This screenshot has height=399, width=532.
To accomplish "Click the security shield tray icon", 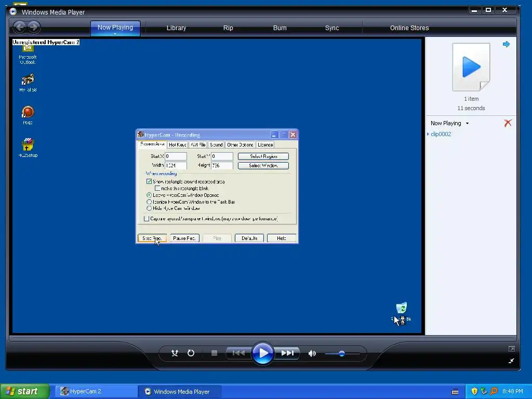I will [474, 391].
